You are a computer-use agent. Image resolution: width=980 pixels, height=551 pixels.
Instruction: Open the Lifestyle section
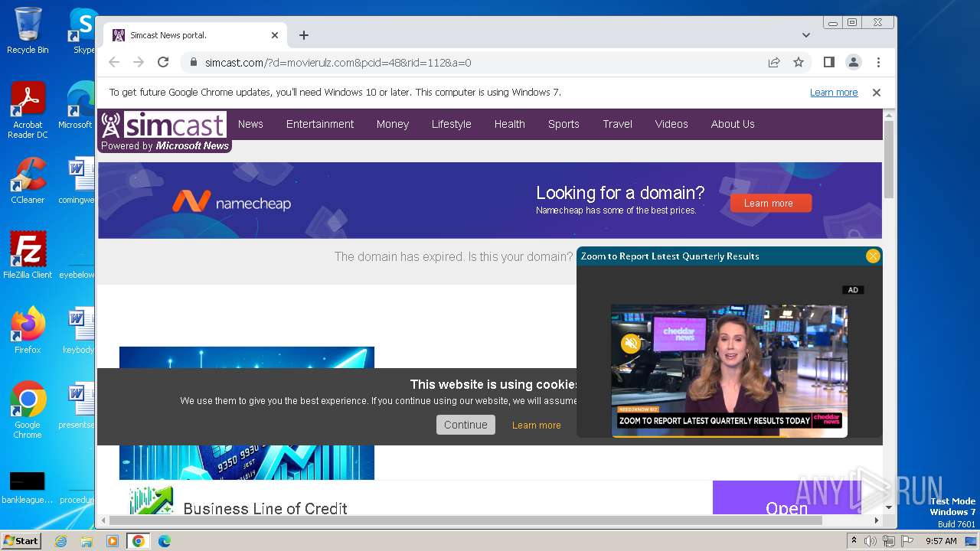click(x=451, y=124)
